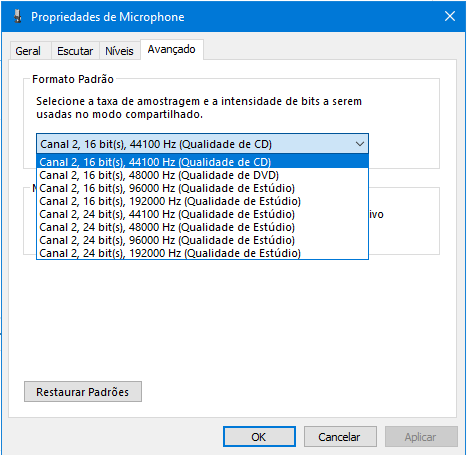
Task: Click the Aplicar button
Action: 421,437
